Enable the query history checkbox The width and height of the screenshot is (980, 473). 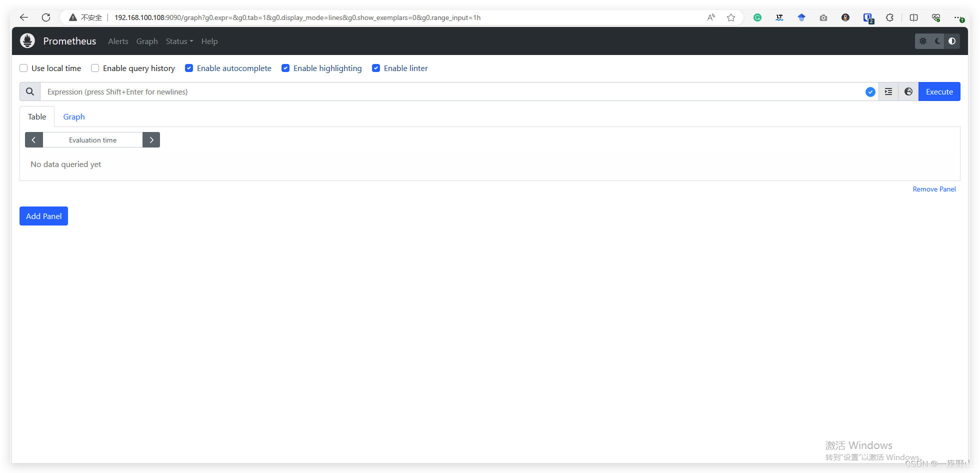[x=95, y=68]
